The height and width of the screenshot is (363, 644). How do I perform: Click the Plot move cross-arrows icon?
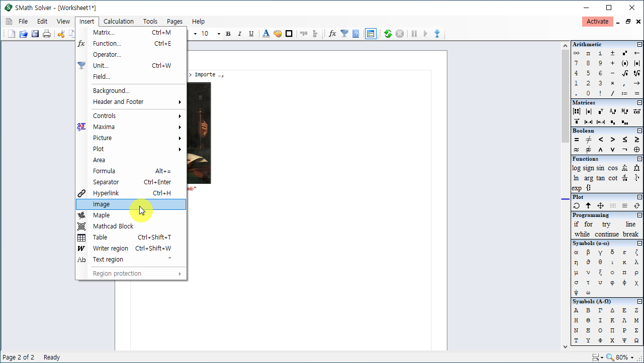(x=600, y=206)
